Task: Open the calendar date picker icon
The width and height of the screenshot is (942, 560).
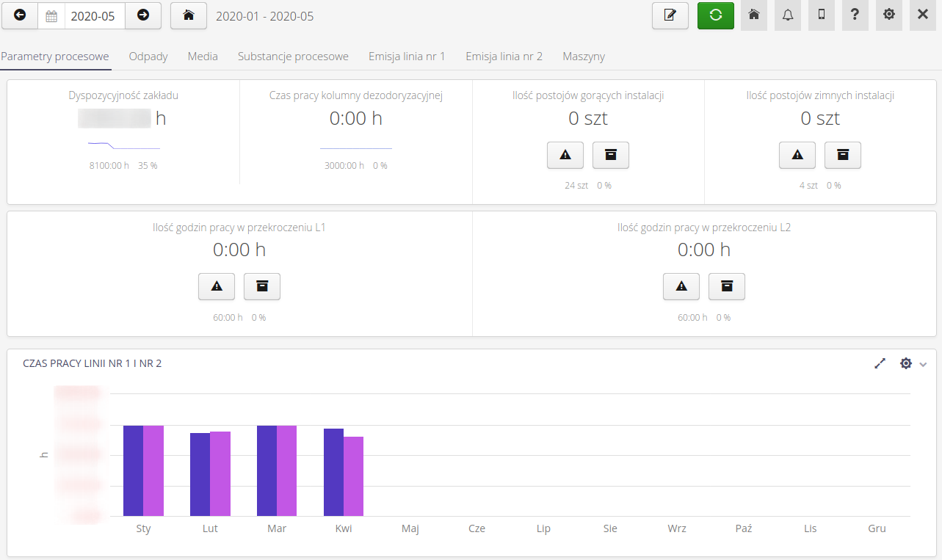Action: (x=51, y=15)
